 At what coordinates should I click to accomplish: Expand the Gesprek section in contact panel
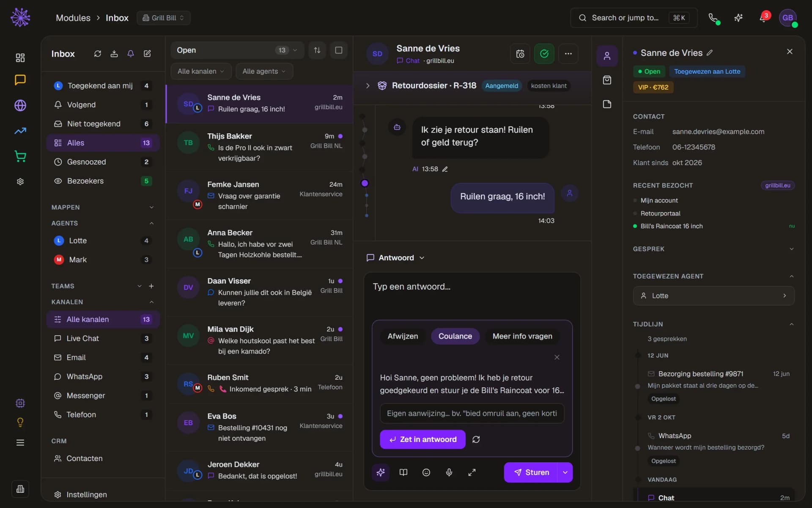pos(713,249)
